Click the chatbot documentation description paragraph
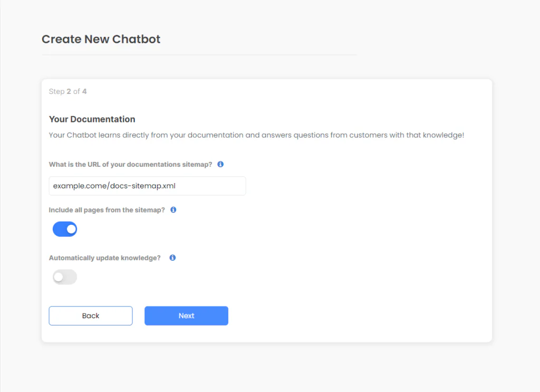 (256, 135)
